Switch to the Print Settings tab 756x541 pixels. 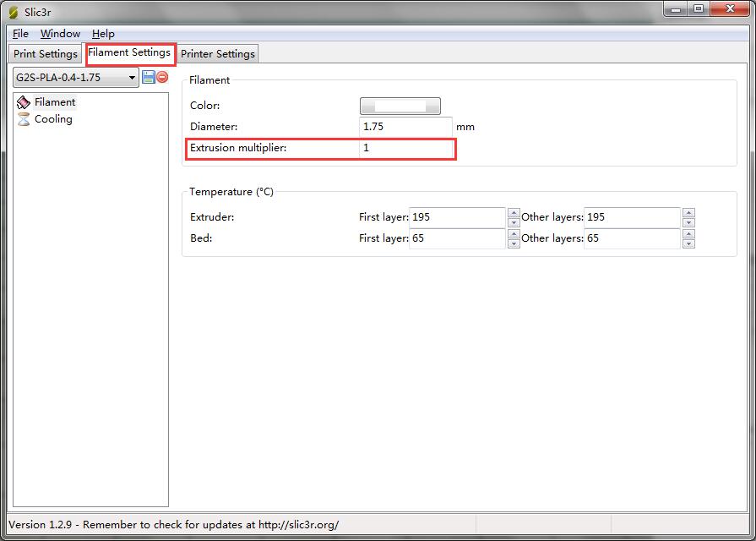pos(46,53)
